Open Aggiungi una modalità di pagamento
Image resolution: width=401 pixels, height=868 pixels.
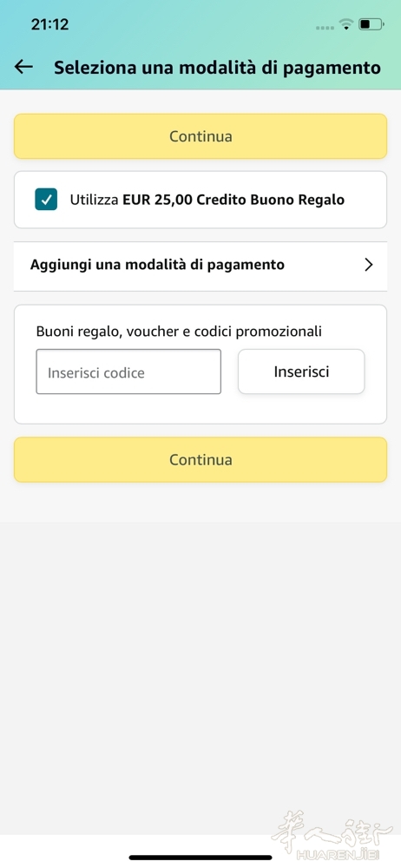[200, 266]
